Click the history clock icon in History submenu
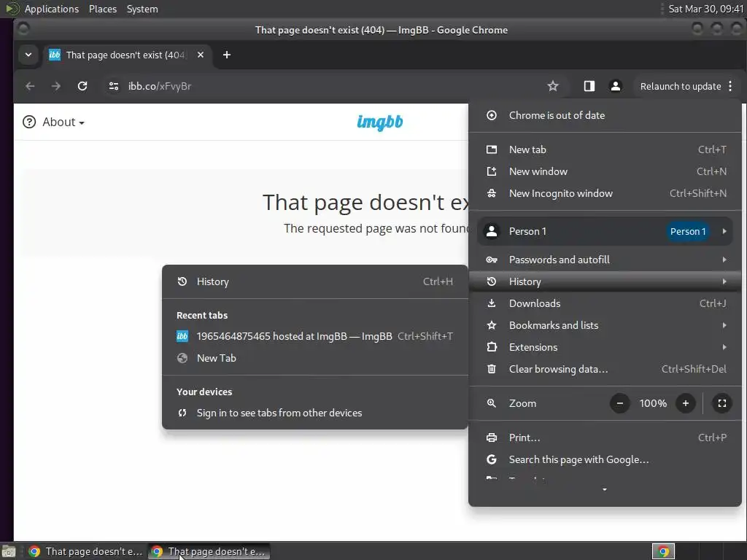Image resolution: width=747 pixels, height=560 pixels. pos(182,281)
